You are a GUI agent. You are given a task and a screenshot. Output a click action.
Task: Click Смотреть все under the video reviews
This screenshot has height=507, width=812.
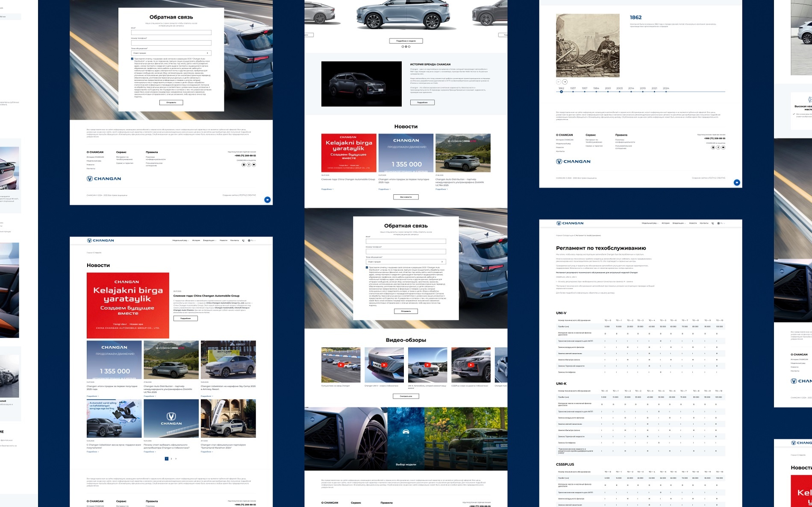[x=406, y=396]
